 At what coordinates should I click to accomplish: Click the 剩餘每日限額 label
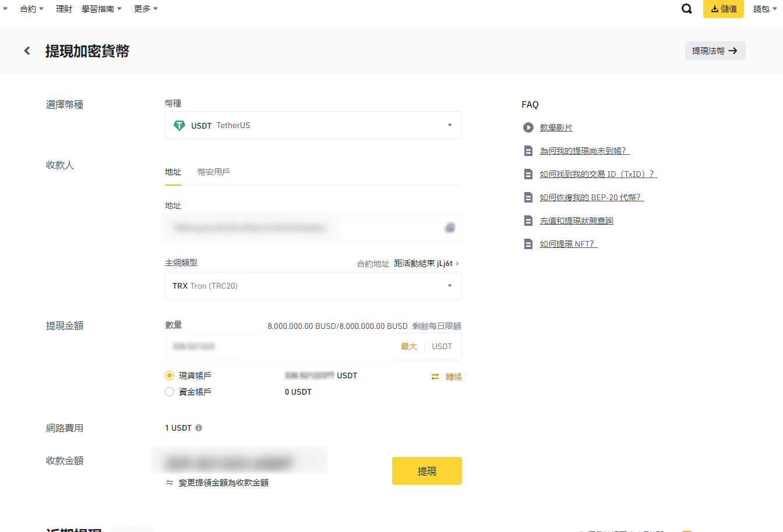coord(437,326)
